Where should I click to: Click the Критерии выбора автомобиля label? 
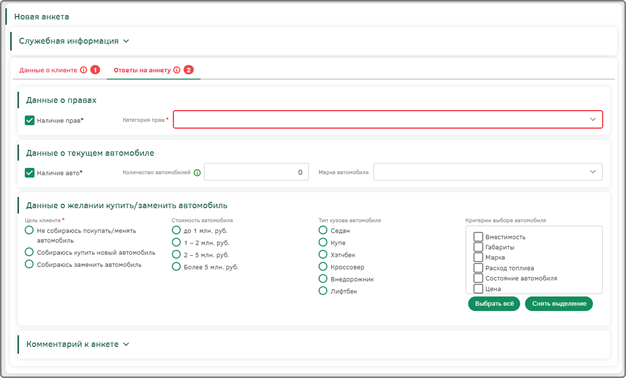[506, 220]
